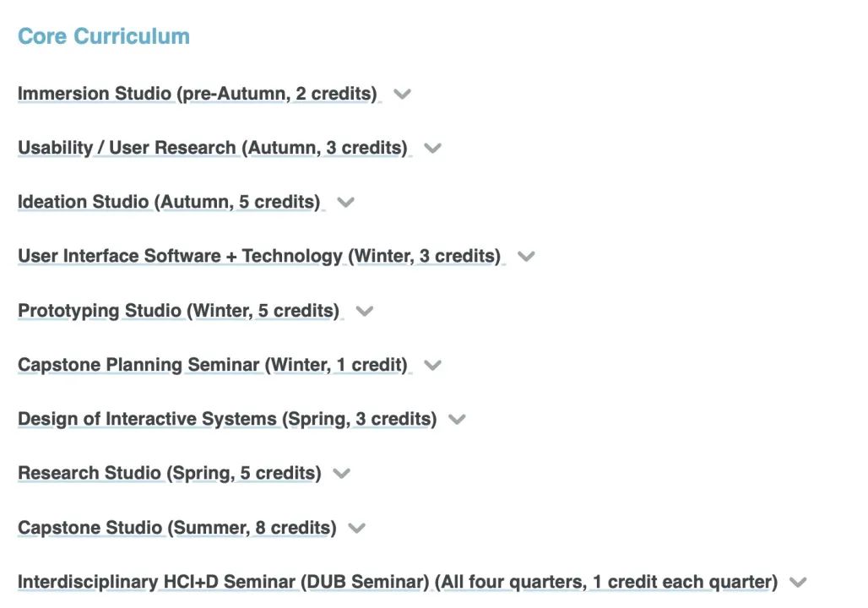This screenshot has height=608, width=868.
Task: Click chevron beside Research Studio
Action: click(x=342, y=474)
